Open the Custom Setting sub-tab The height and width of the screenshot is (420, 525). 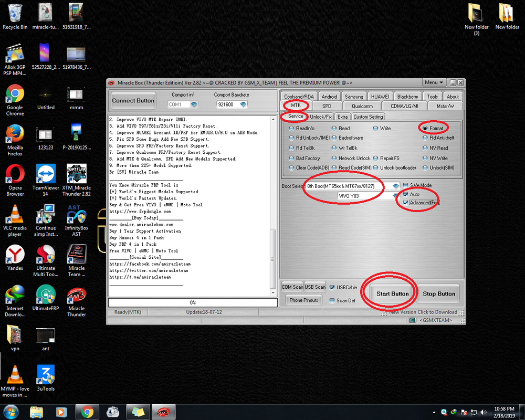click(x=368, y=117)
